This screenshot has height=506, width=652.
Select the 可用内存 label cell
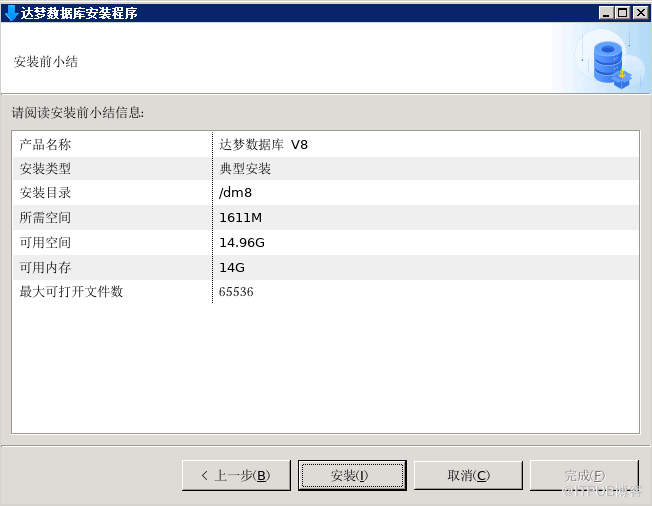(45, 267)
